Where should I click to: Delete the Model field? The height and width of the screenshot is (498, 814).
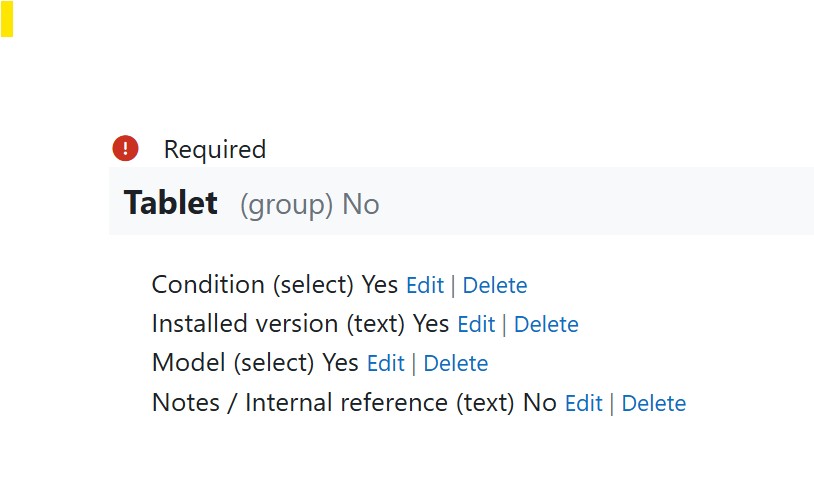pos(455,364)
